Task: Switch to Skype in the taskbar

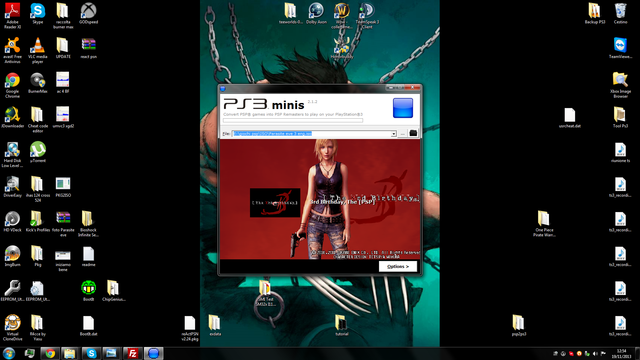Action: click(x=91, y=353)
